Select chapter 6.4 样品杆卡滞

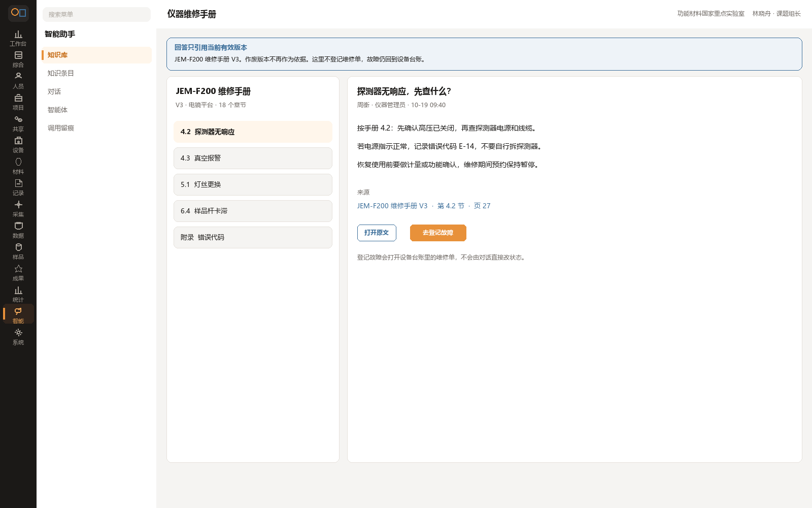pos(253,211)
